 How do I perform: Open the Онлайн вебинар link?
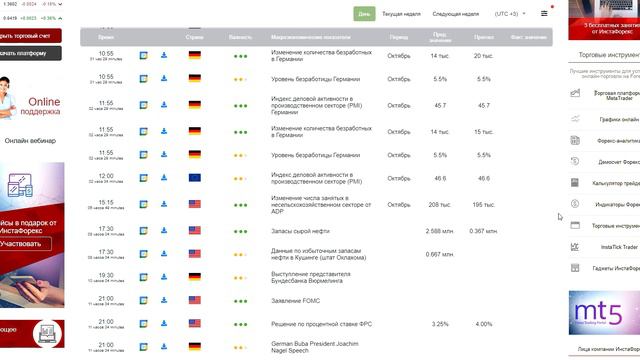click(30, 141)
